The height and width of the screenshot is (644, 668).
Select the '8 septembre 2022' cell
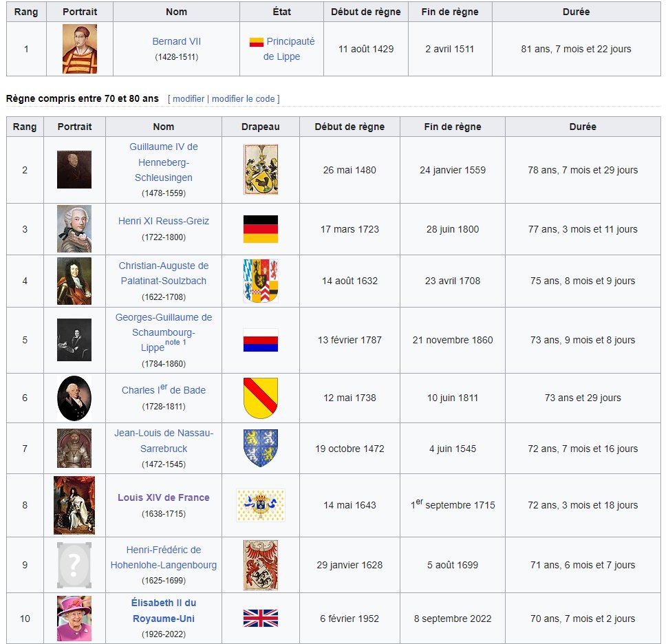click(453, 619)
